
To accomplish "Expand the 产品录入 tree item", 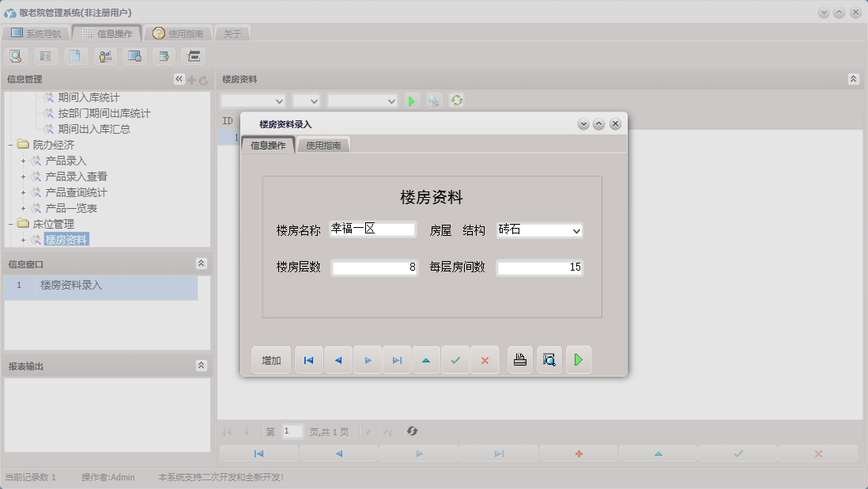I will 23,161.
